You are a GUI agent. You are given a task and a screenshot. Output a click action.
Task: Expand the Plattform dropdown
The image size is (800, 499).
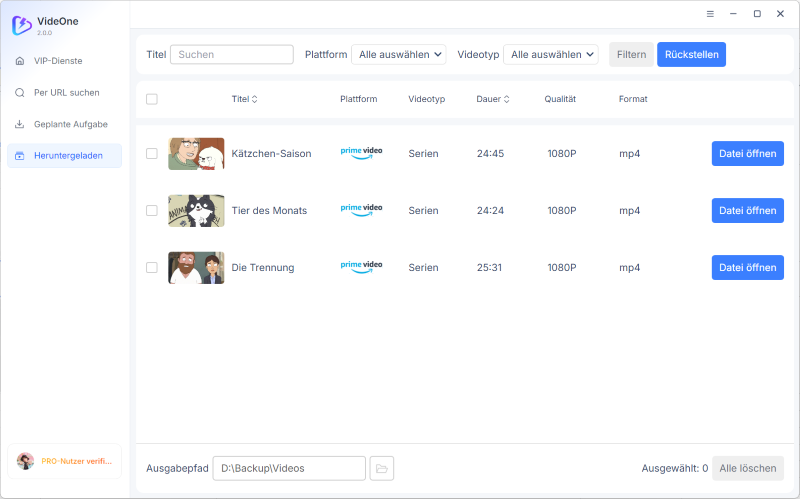click(x=399, y=55)
